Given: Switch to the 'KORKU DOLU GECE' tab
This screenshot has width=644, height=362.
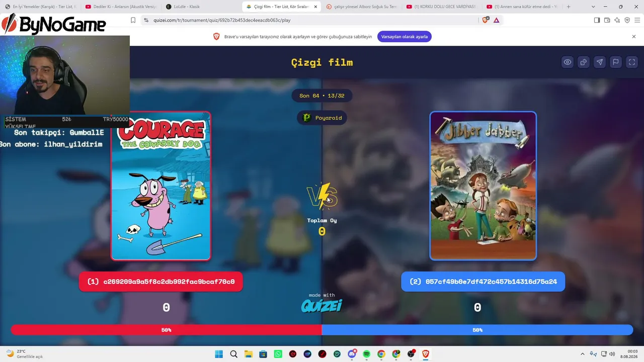Looking at the screenshot, I should 442,7.
